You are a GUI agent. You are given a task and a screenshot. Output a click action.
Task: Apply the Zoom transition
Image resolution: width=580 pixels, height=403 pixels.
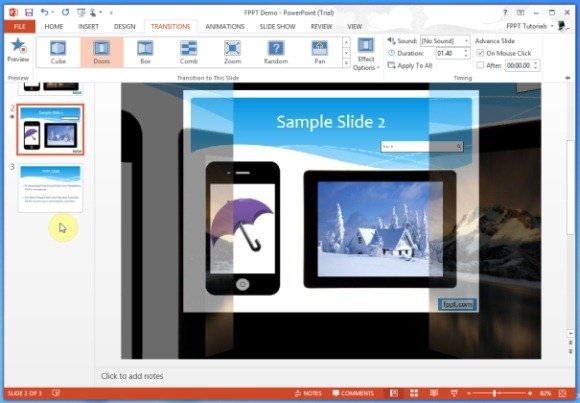[x=232, y=52]
